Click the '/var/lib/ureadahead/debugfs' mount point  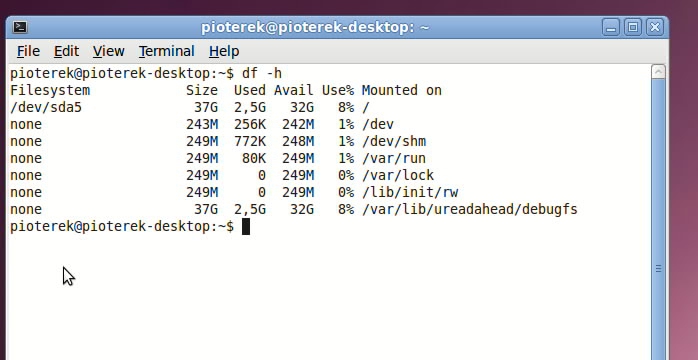pyautogui.click(x=470, y=209)
